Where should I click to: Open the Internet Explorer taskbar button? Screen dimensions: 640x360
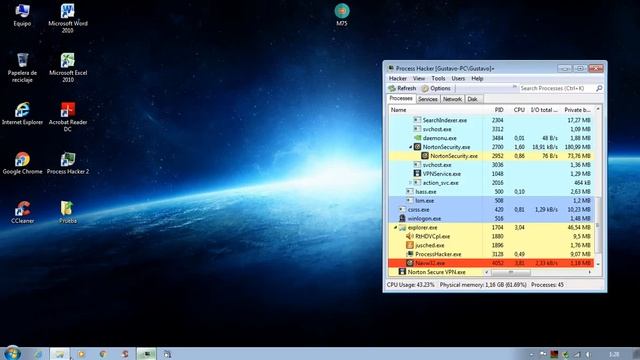point(38,354)
